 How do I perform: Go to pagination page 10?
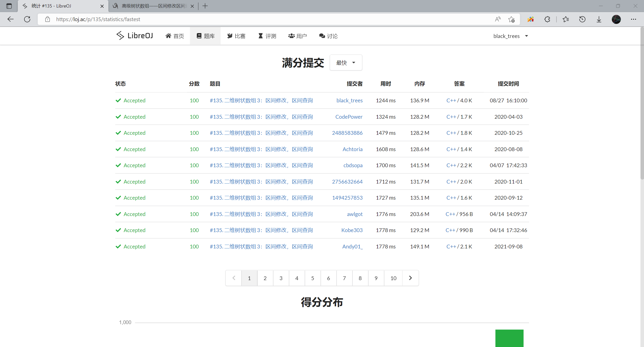click(x=393, y=278)
